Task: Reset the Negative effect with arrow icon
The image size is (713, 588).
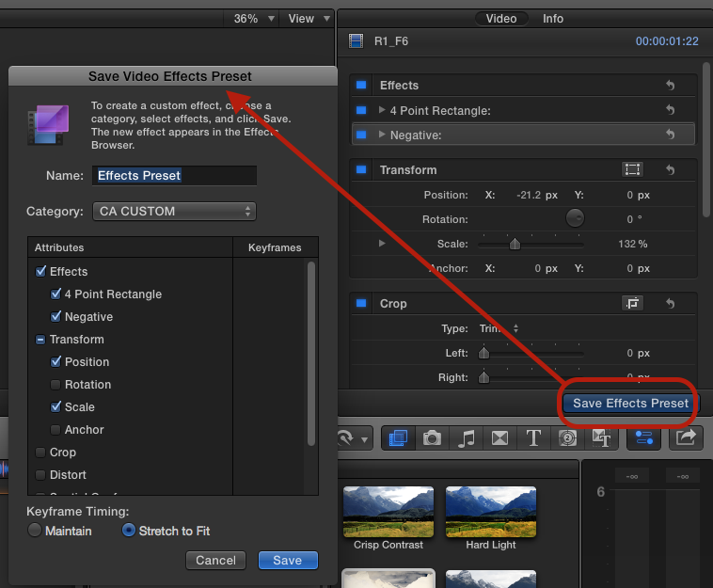Action: tap(670, 135)
